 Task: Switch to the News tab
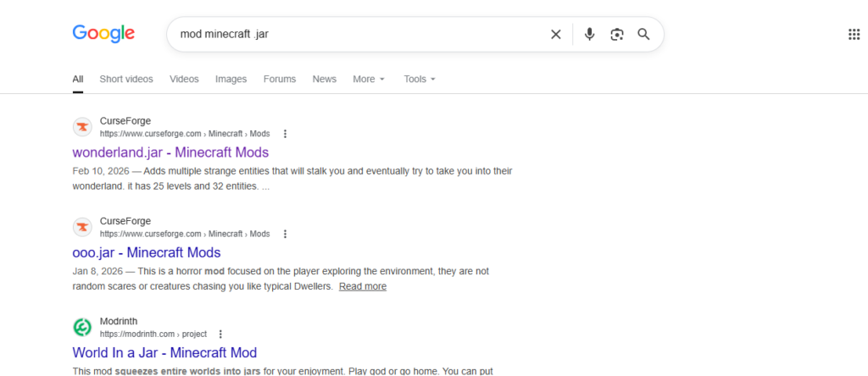pos(325,79)
